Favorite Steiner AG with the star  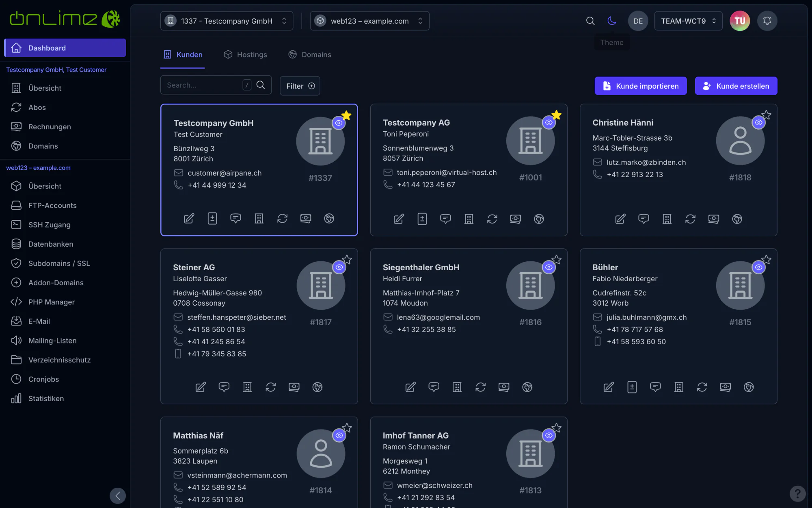tap(347, 260)
